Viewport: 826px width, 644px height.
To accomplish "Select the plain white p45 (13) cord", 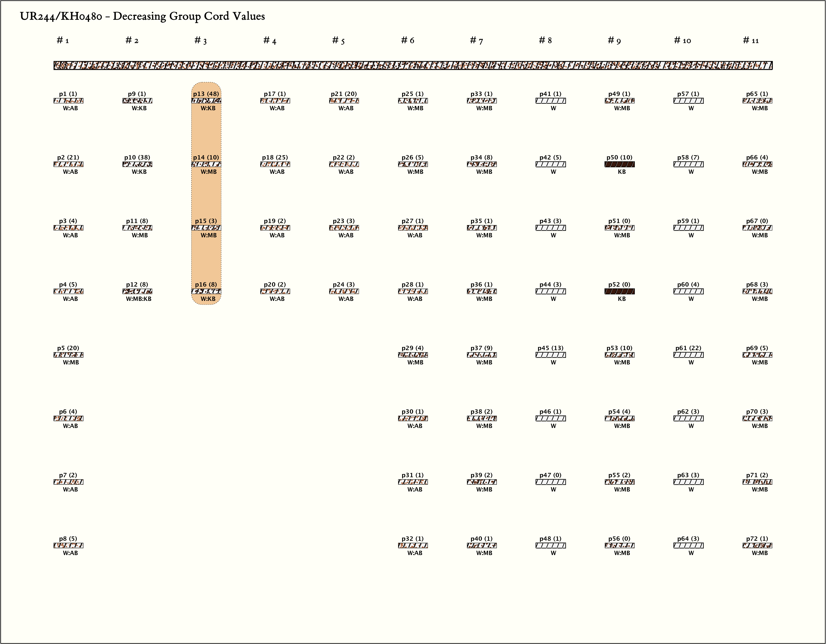I will 551,355.
